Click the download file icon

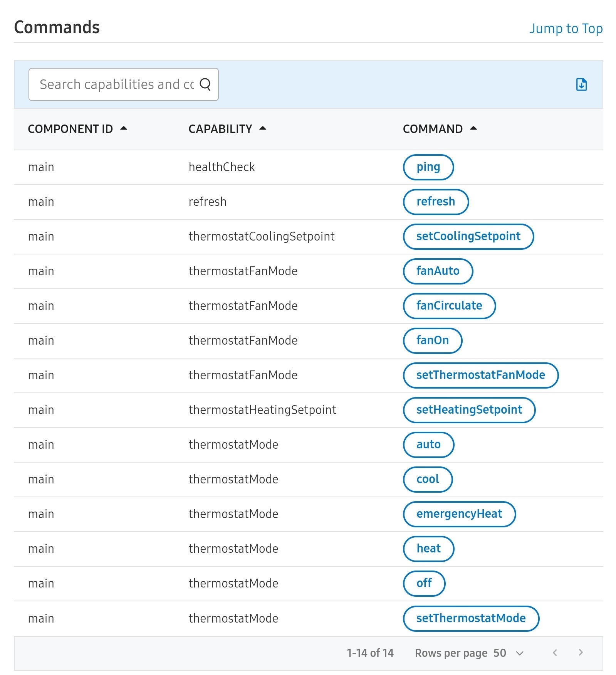click(581, 84)
